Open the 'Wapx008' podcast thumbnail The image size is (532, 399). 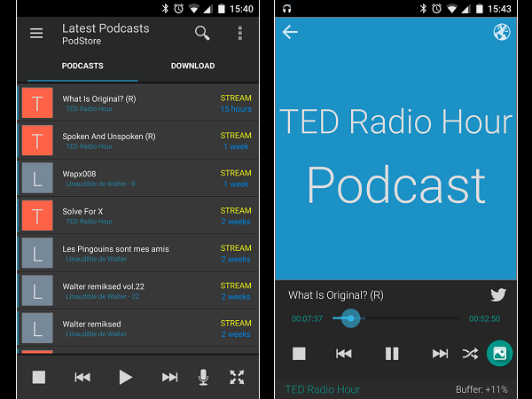point(37,179)
